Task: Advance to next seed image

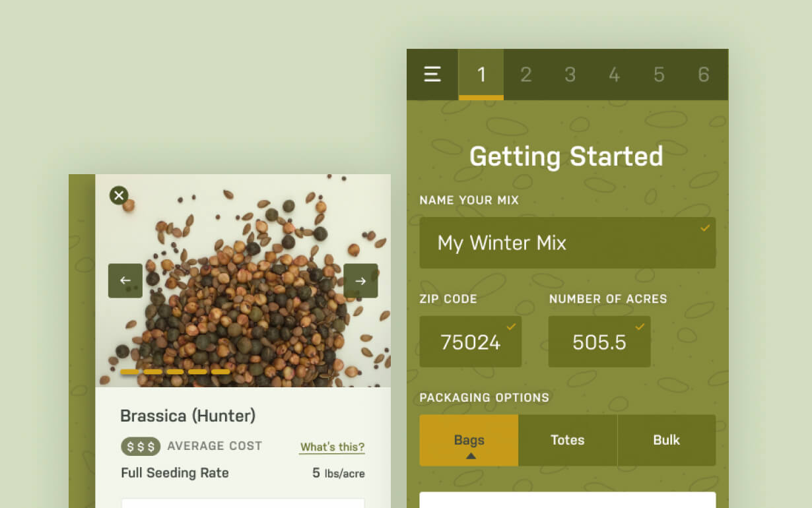Action: click(x=360, y=280)
